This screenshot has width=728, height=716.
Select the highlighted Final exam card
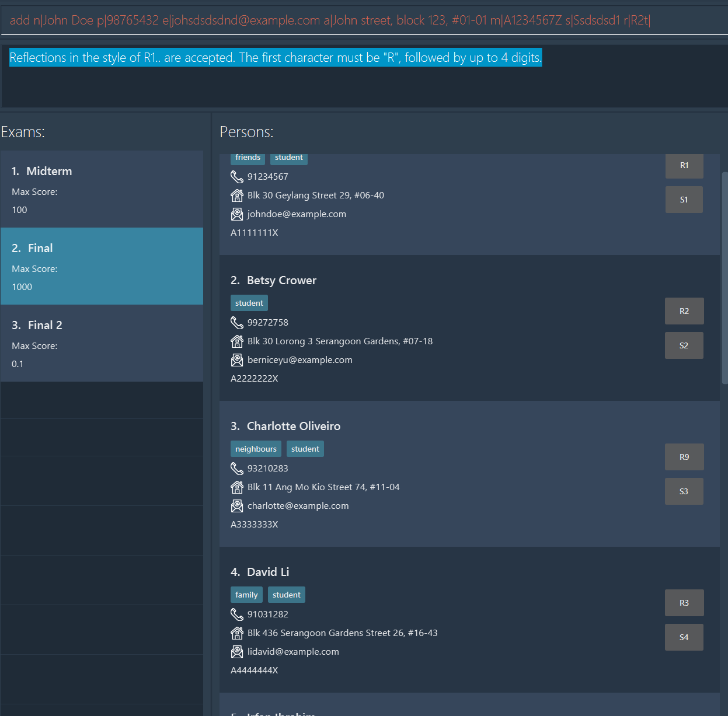coord(102,266)
